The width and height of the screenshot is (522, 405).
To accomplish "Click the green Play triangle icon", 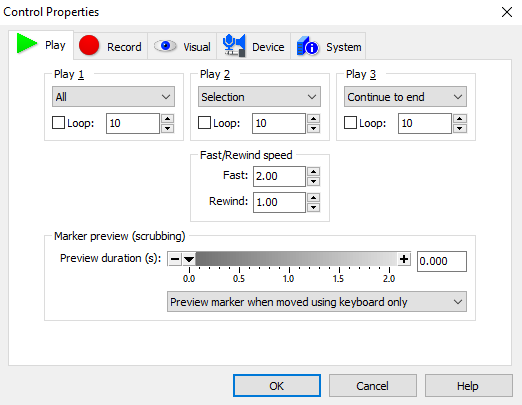I will point(27,43).
